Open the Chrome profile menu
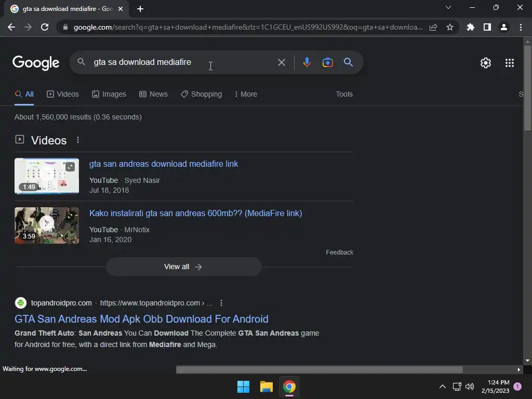Viewport: 532px width, 399px height. click(x=504, y=27)
